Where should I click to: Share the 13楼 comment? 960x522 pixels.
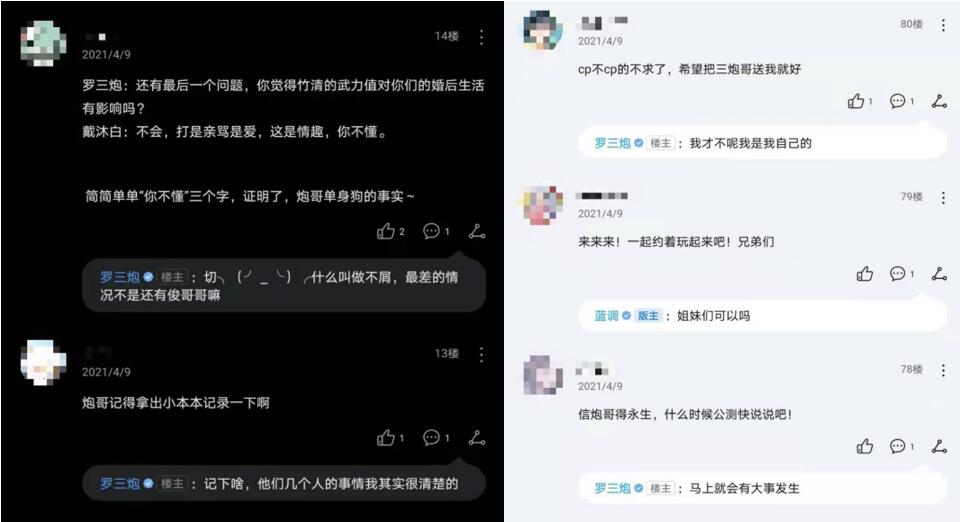(x=477, y=438)
